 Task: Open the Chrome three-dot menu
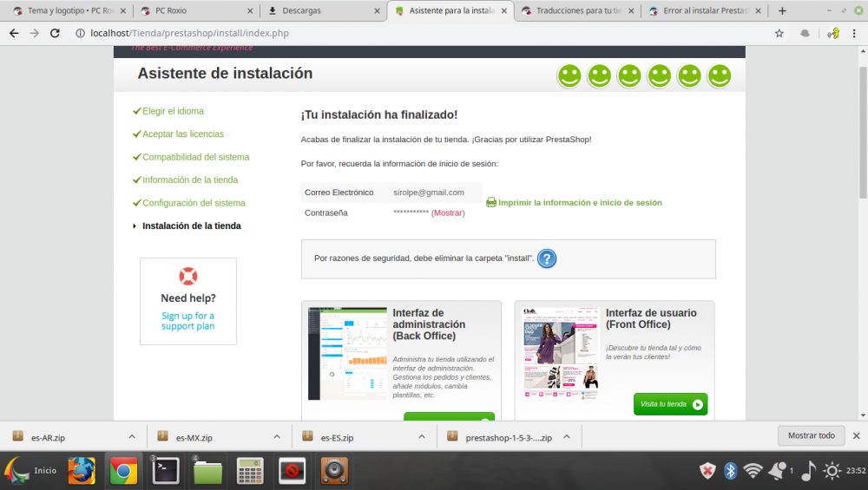pos(854,33)
